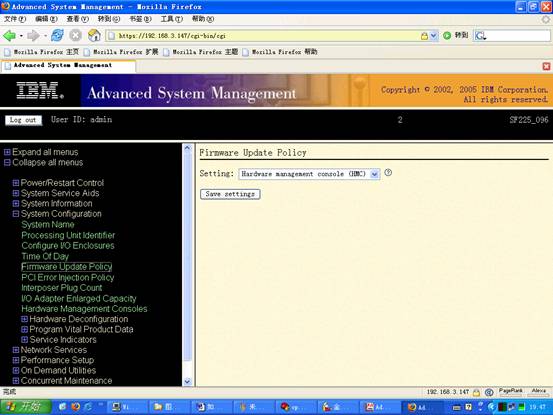
Task: Open System Name link
Action: (x=48, y=225)
